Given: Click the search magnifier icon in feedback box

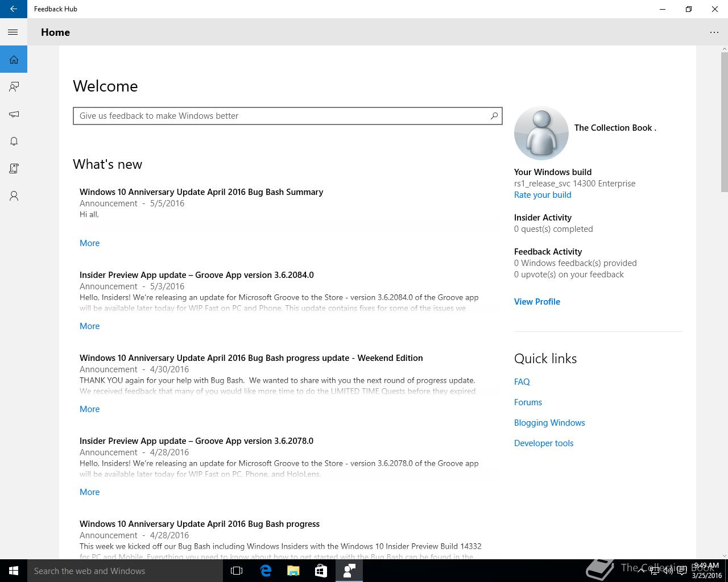Looking at the screenshot, I should tap(494, 116).
